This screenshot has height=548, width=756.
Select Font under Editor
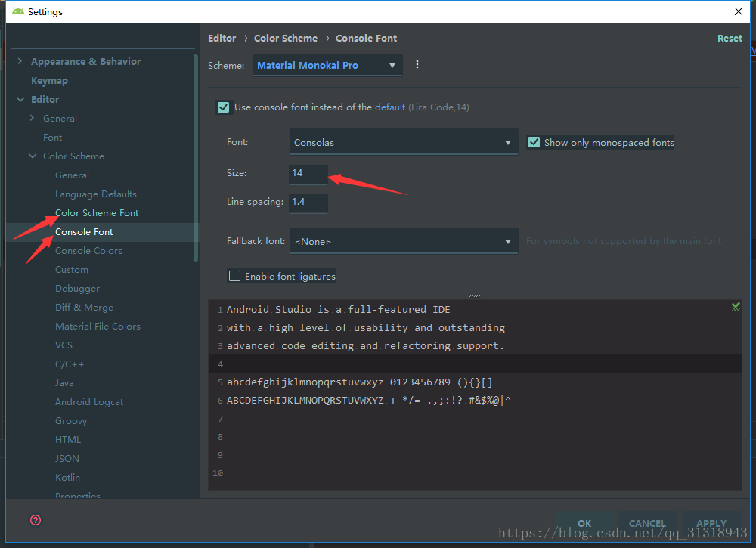tap(53, 138)
